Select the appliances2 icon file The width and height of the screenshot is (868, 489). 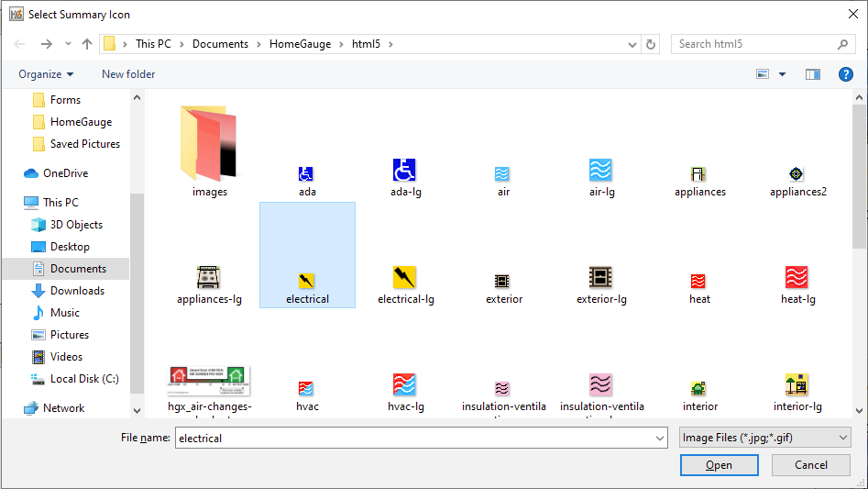(x=797, y=174)
